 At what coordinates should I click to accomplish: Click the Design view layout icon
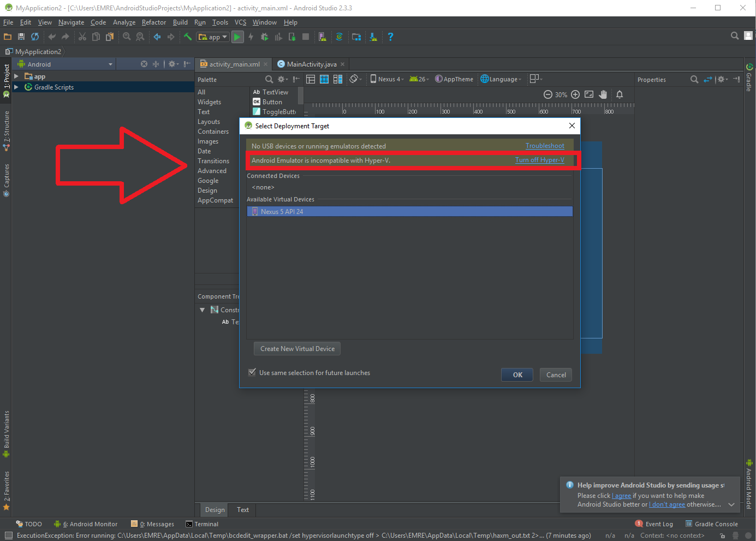(311, 79)
